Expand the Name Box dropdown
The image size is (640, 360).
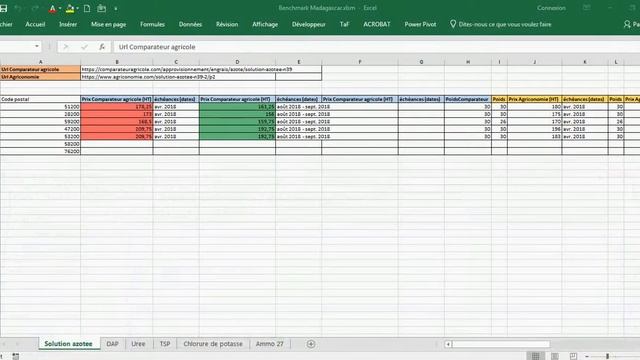click(37, 47)
